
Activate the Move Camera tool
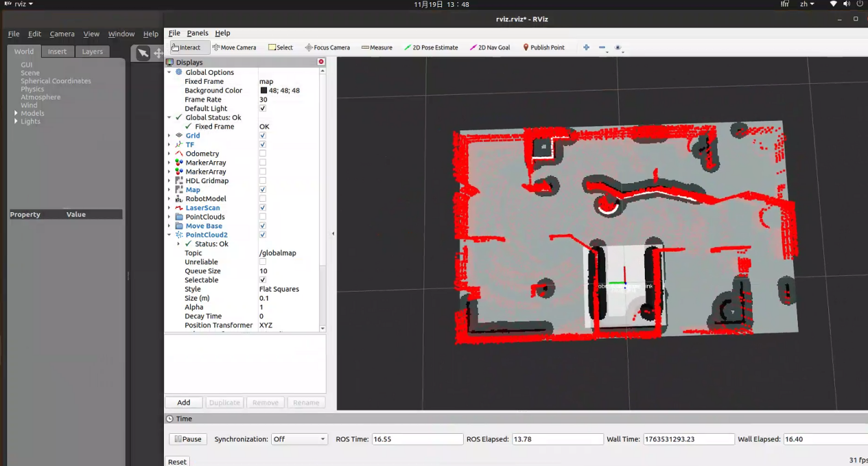pos(234,47)
